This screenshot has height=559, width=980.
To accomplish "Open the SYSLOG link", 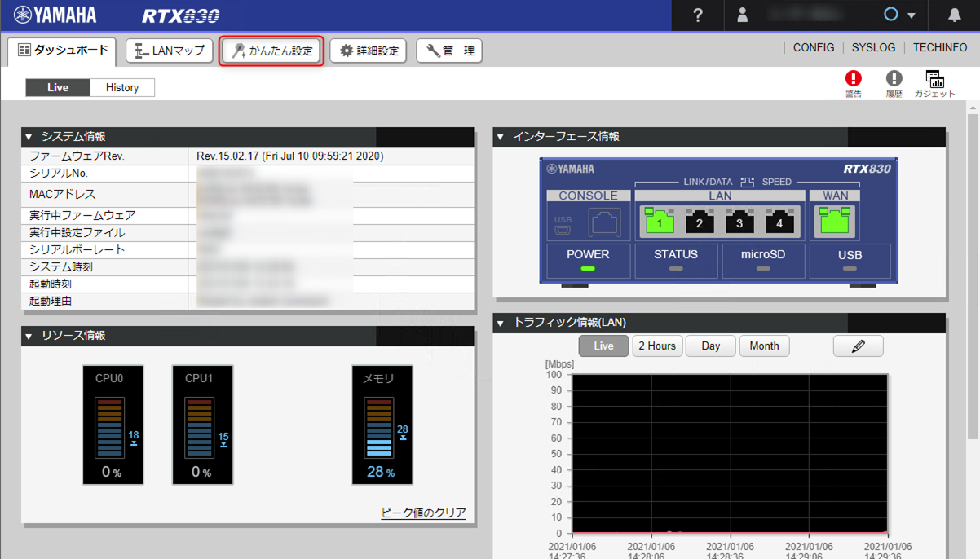I will click(x=874, y=47).
